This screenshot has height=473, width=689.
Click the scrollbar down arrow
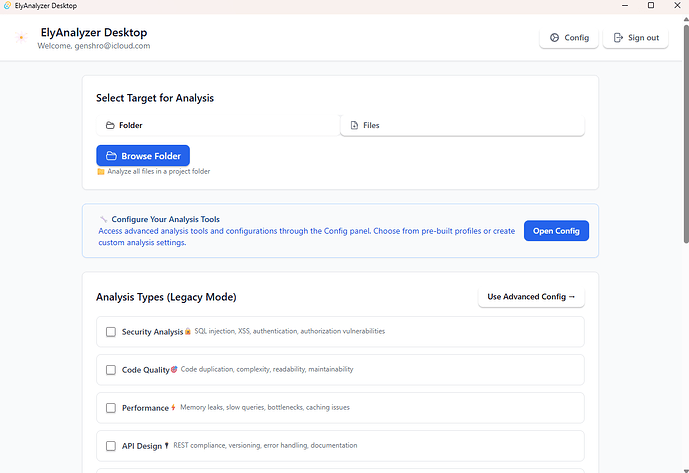[686, 470]
